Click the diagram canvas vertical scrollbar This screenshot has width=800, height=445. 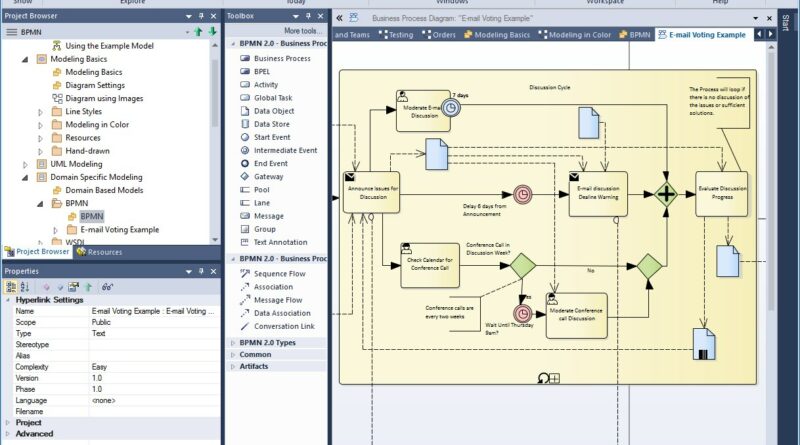coord(771,181)
